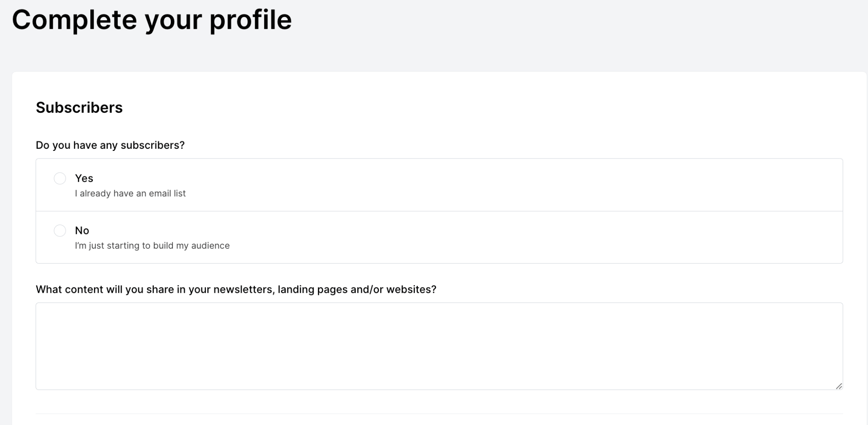Click "I already have an email list" description
This screenshot has height=425, width=868.
(130, 194)
